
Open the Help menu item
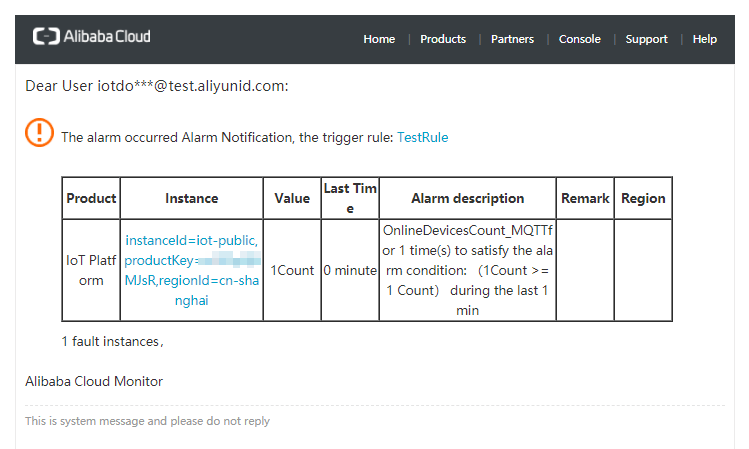[705, 39]
